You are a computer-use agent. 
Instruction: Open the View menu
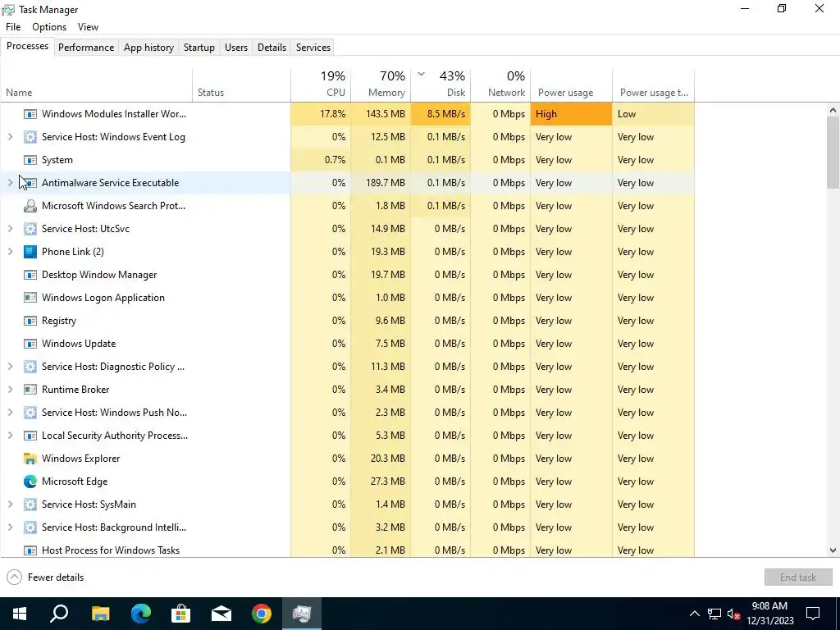[x=88, y=27]
